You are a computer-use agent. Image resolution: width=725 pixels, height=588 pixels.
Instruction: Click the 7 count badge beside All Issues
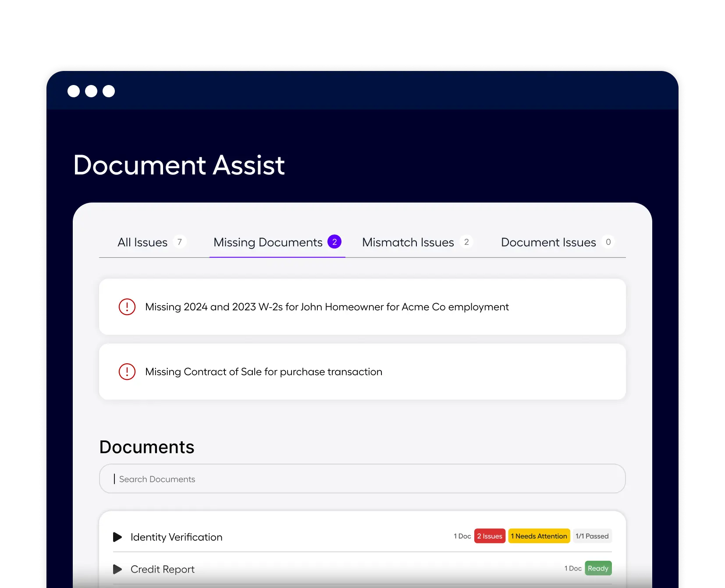(x=179, y=242)
